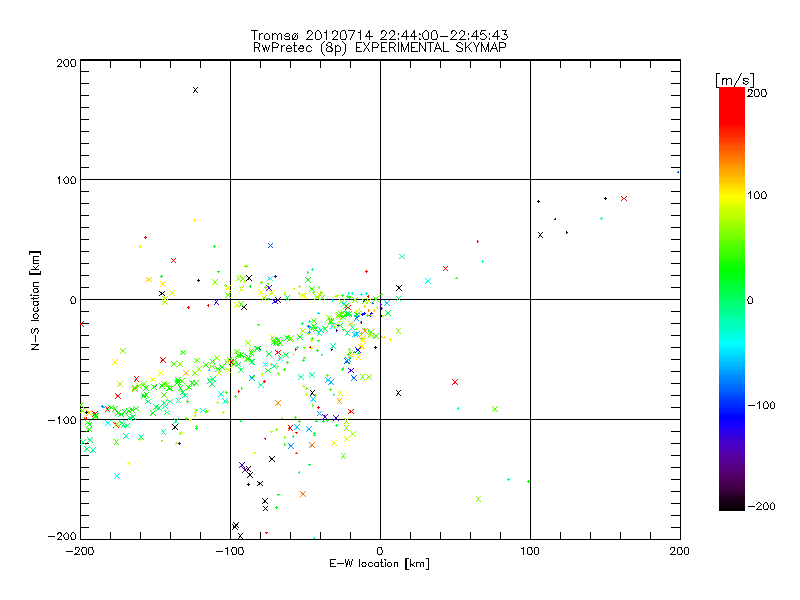Click the x-axis tick label '200'
Viewport: 800px width, 600px height.
pyautogui.click(x=679, y=551)
